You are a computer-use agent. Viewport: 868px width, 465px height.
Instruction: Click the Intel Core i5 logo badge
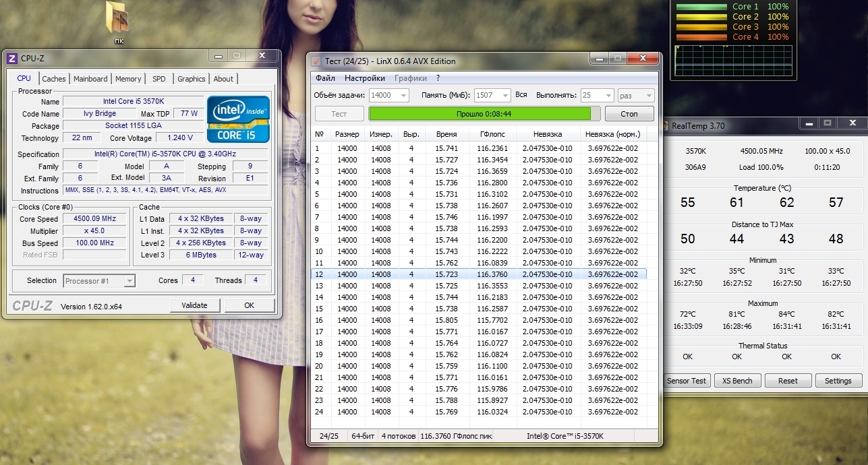(x=238, y=119)
